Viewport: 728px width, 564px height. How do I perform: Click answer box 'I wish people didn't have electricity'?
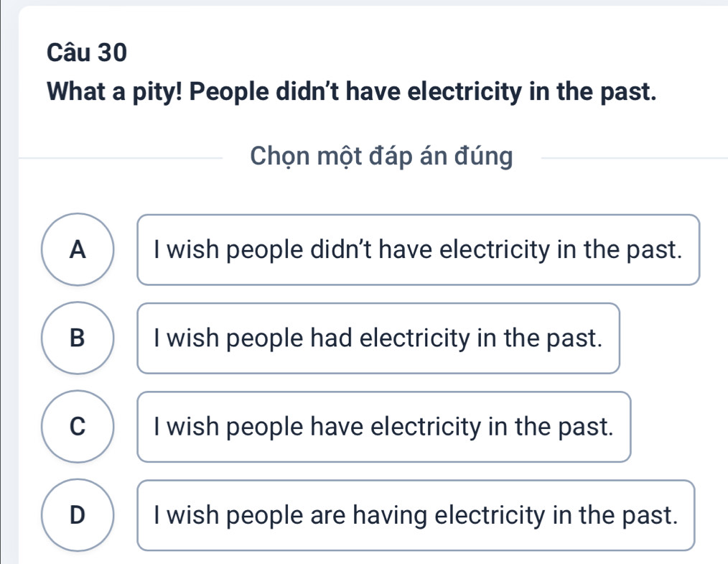[418, 250]
